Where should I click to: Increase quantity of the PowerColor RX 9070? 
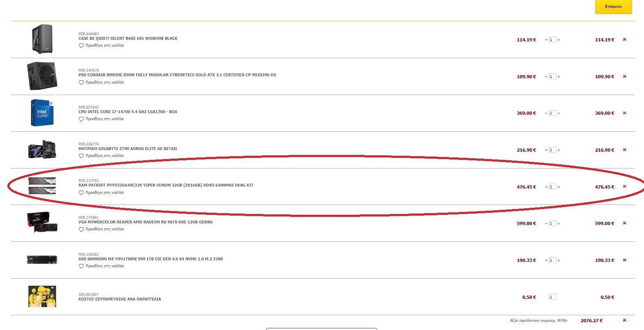tap(559, 223)
